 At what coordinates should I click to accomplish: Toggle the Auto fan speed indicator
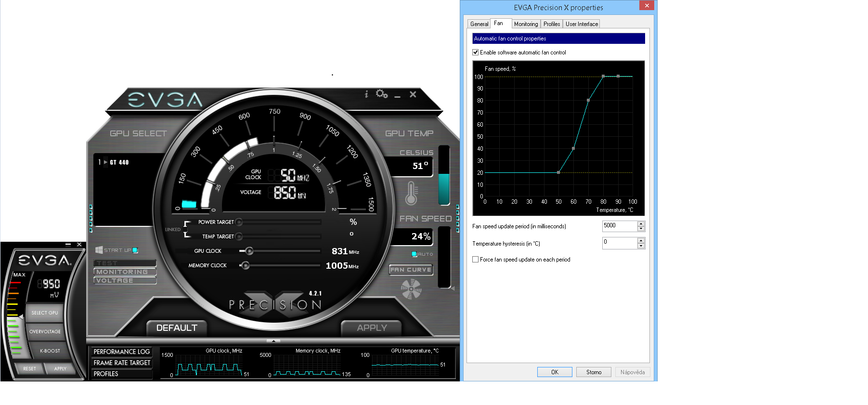(x=414, y=254)
